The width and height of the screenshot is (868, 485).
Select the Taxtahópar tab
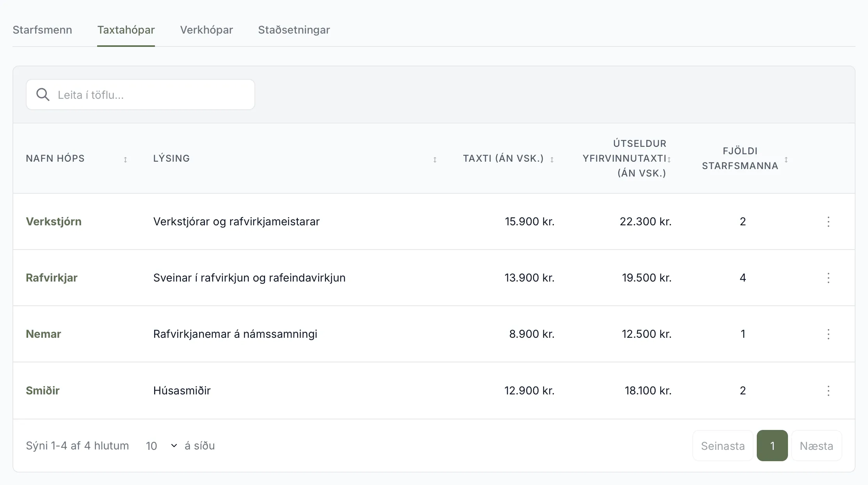coord(126,30)
